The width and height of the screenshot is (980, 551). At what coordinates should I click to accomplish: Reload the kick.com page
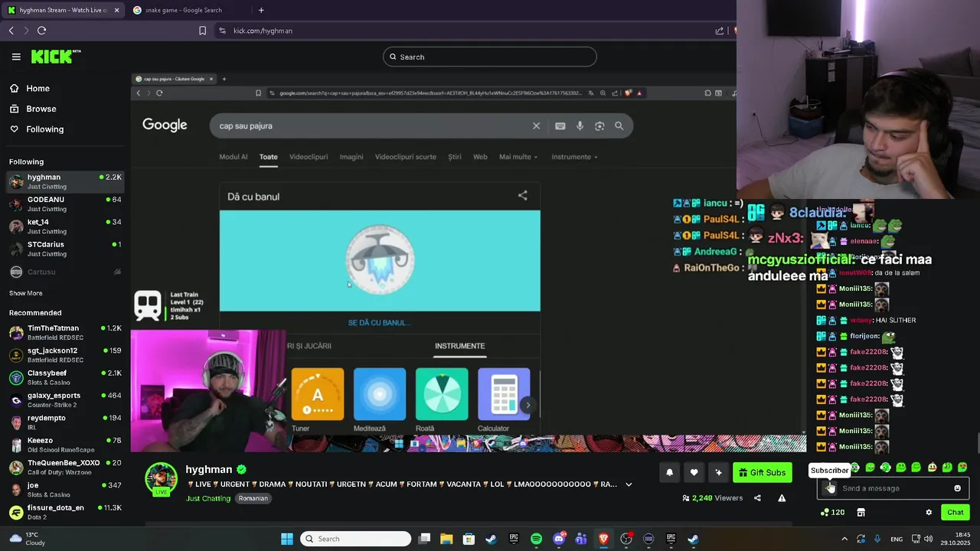click(x=42, y=31)
